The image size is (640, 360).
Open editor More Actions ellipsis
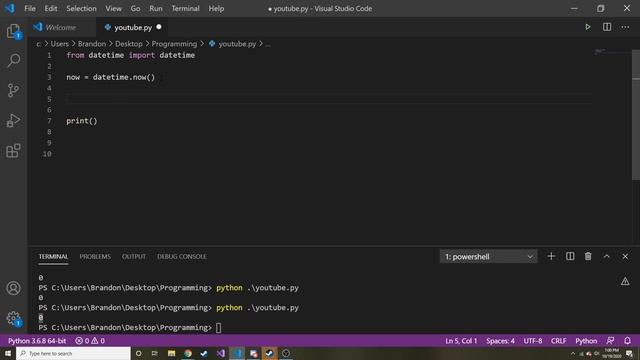pos(625,27)
